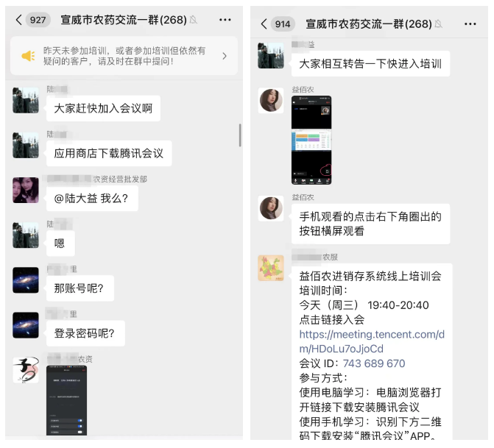Tap the yellow announcement speaker icon
This screenshot has height=448, width=494.
pos(28,56)
